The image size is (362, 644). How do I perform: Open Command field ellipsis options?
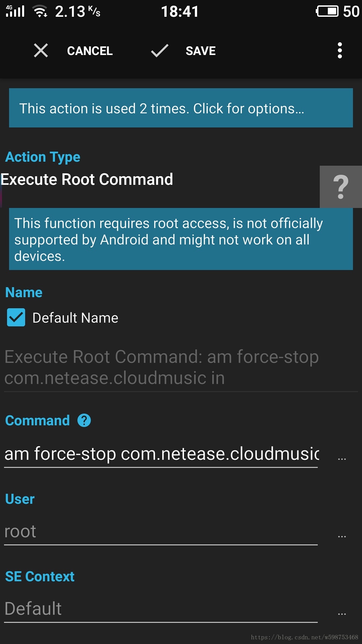pyautogui.click(x=342, y=459)
